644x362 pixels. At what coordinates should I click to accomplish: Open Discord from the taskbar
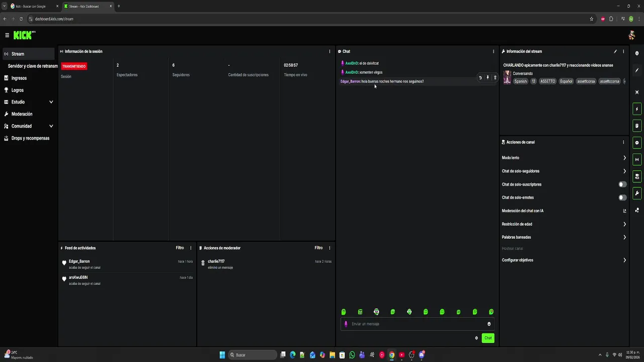(x=422, y=355)
